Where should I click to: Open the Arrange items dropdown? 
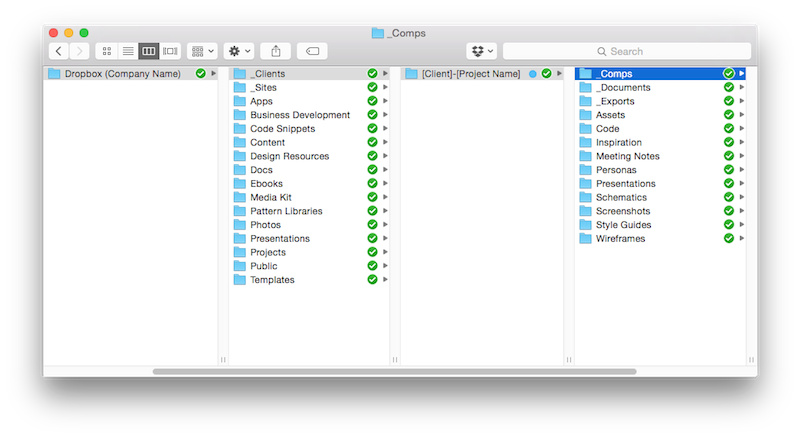point(202,50)
